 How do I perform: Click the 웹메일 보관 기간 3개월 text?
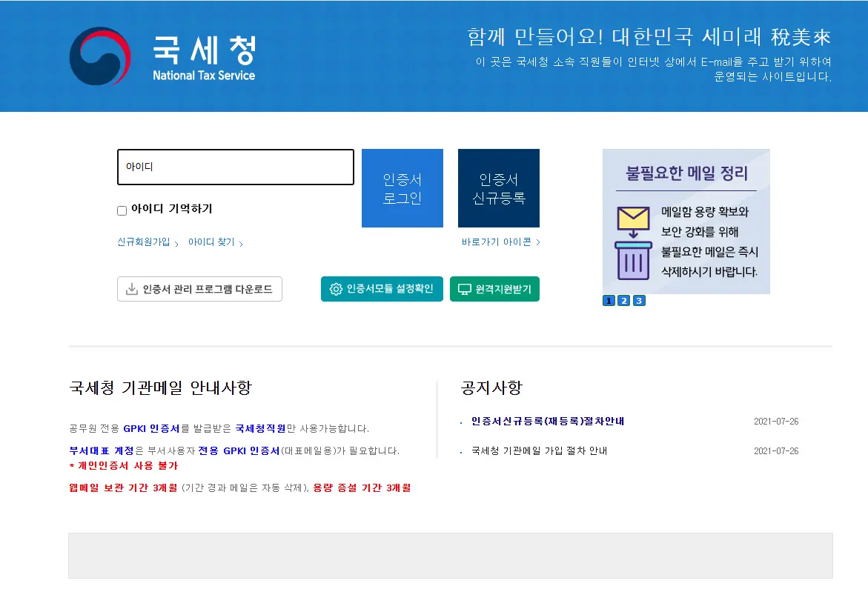[x=123, y=488]
